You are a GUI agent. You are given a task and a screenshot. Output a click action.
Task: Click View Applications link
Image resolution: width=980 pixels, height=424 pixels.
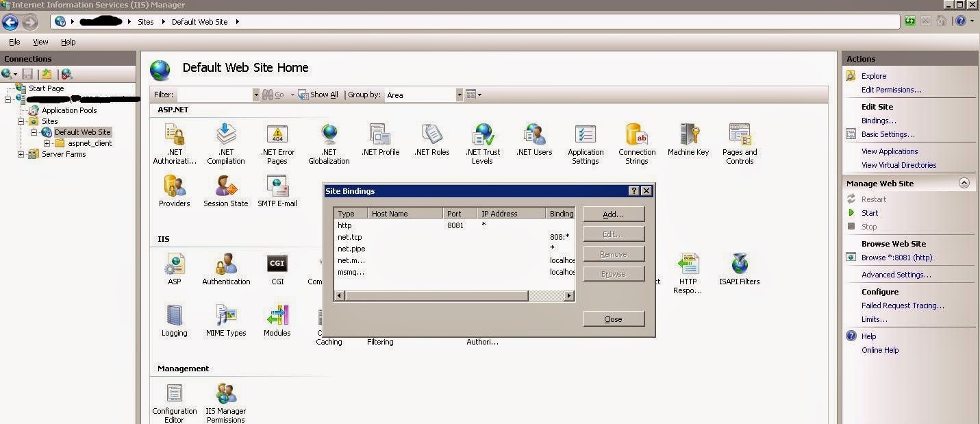[890, 151]
